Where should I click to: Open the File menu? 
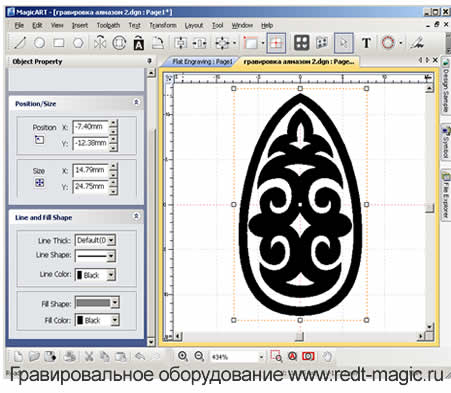pos(19,25)
